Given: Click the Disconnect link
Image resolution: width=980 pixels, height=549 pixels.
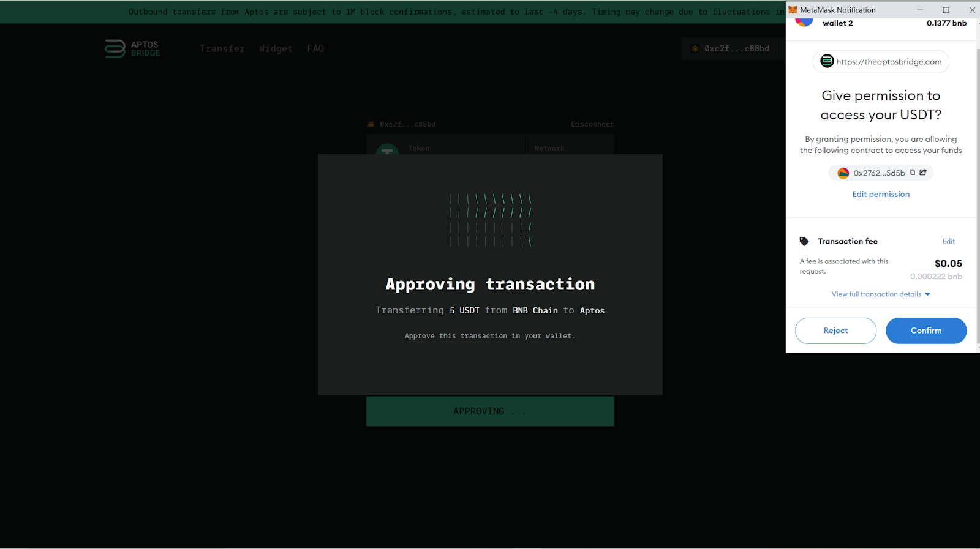Looking at the screenshot, I should (592, 124).
